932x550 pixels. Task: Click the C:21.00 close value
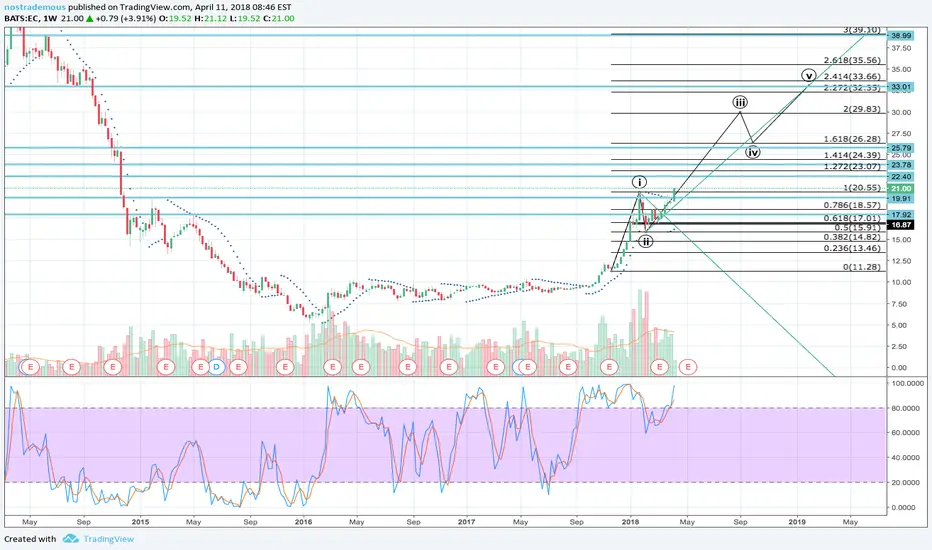coord(279,18)
